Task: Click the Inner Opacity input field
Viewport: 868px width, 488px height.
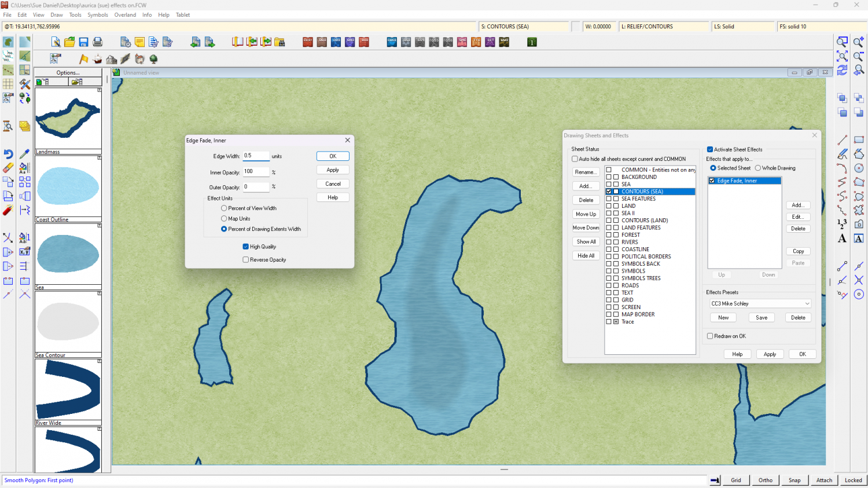Action: pos(256,172)
